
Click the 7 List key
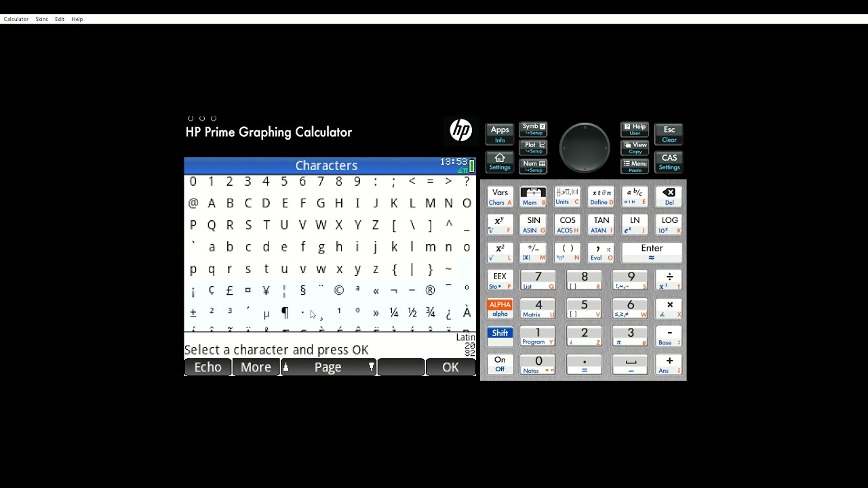[x=538, y=281]
